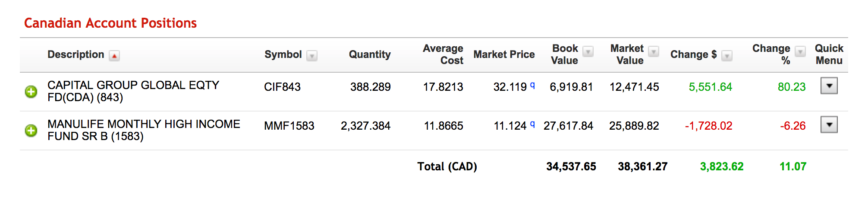Click the total market value 38,361.27
This screenshot has height=198, width=868.
coord(643,166)
